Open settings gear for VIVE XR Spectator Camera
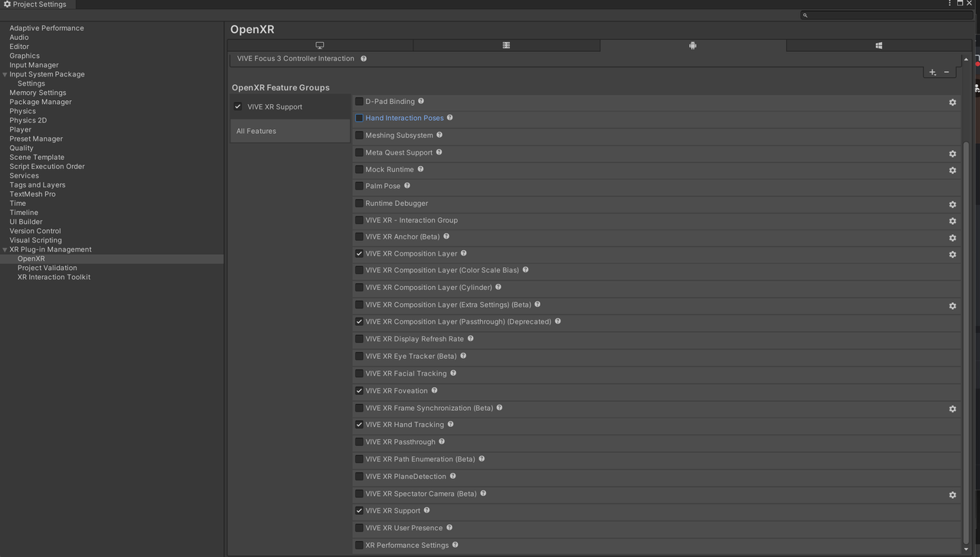This screenshot has width=980, height=557. click(x=952, y=494)
